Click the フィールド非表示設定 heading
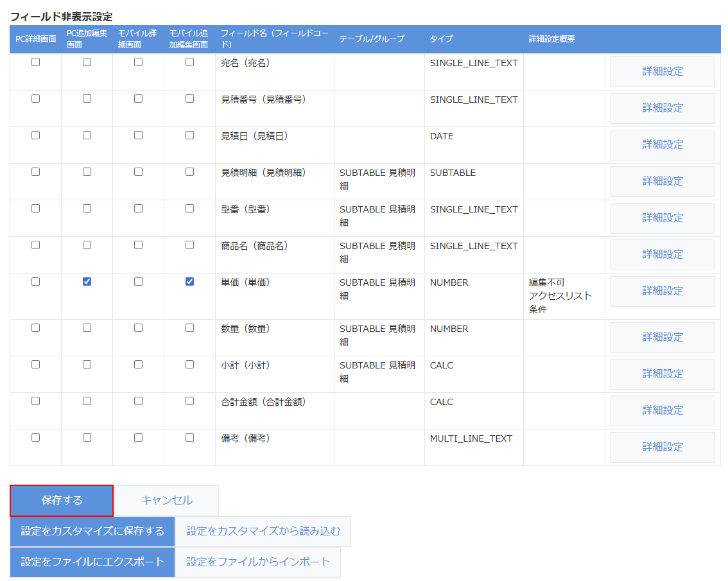This screenshot has width=728, height=581. pos(61,17)
